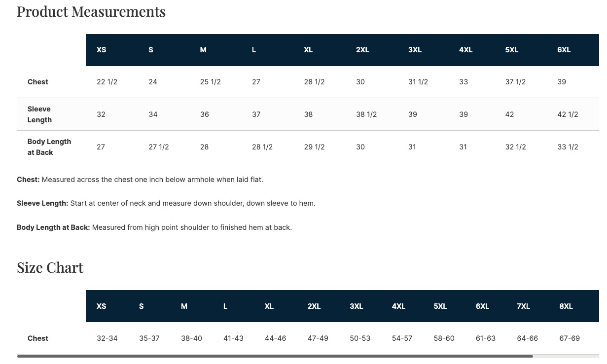607x364 pixels.
Task: Select the 8XL header in Size Chart
Action: (x=566, y=306)
